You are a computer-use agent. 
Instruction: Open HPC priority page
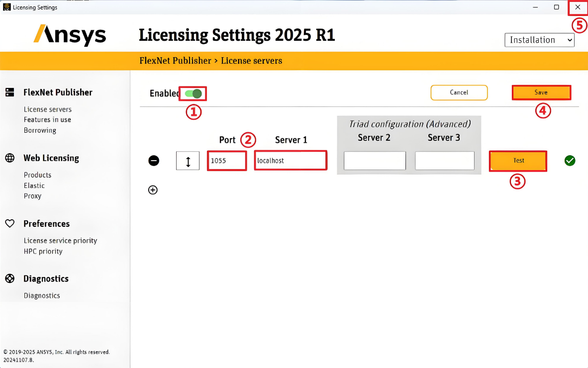pyautogui.click(x=43, y=252)
